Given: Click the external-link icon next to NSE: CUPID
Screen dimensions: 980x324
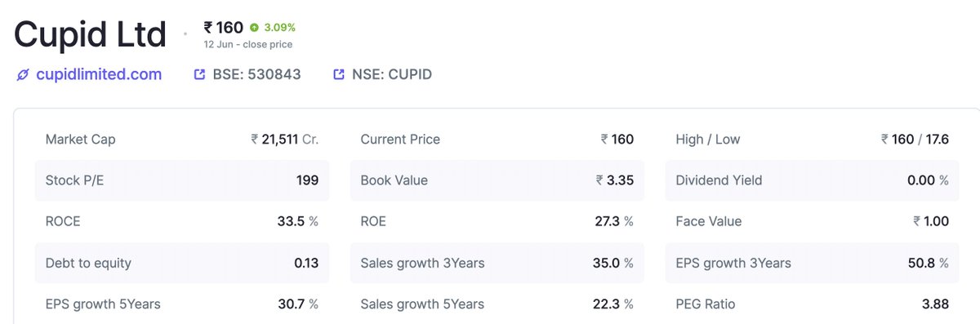Looking at the screenshot, I should coord(339,75).
